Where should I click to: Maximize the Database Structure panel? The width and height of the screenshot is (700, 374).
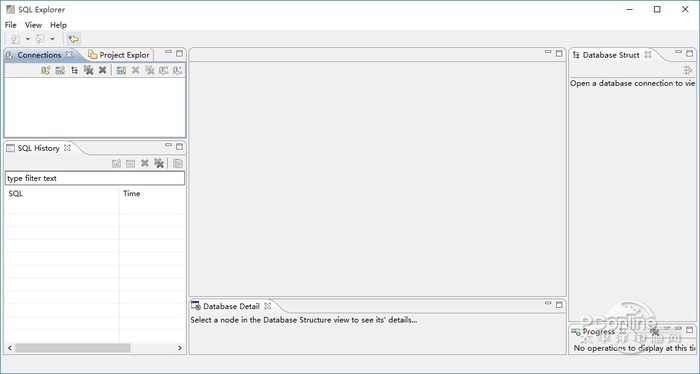689,53
